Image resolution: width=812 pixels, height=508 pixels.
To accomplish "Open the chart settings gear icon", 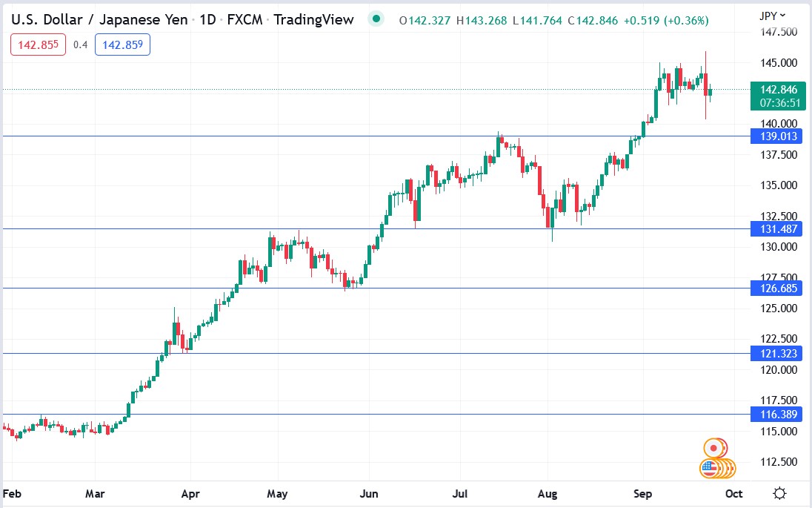I will [x=779, y=493].
